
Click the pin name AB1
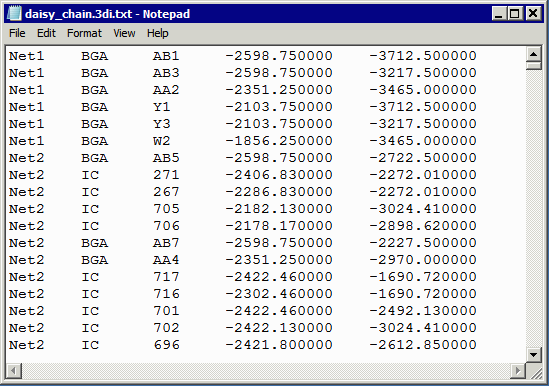pyautogui.click(x=166, y=56)
